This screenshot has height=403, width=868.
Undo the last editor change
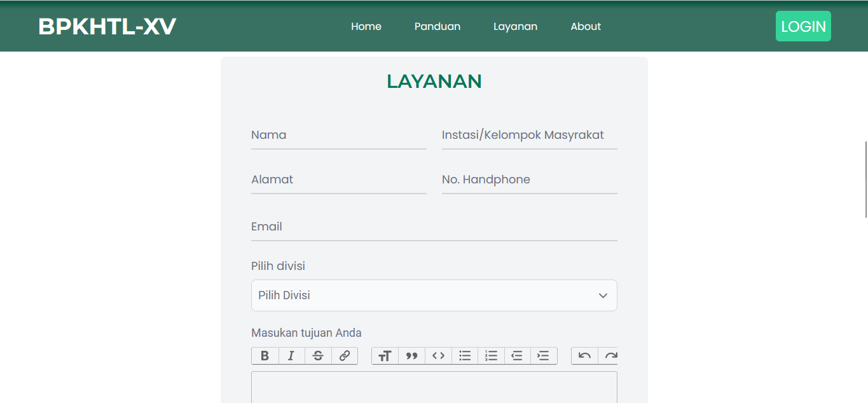(584, 356)
